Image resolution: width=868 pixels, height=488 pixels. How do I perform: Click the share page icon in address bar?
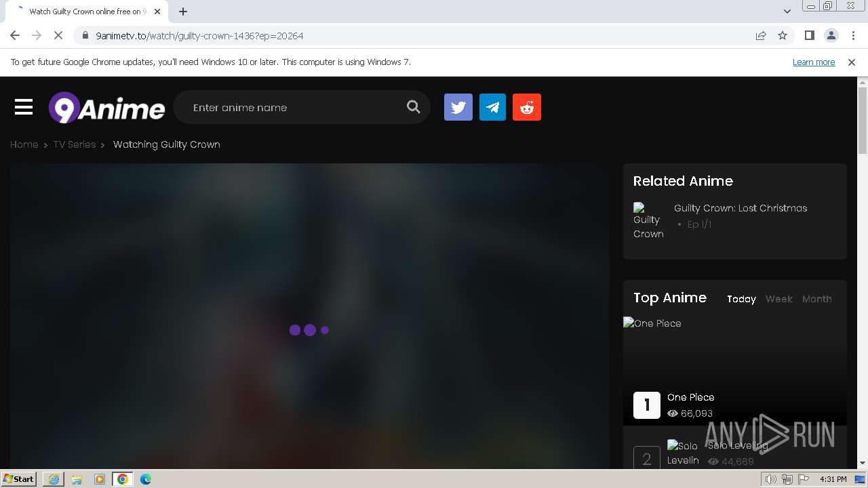(x=761, y=36)
